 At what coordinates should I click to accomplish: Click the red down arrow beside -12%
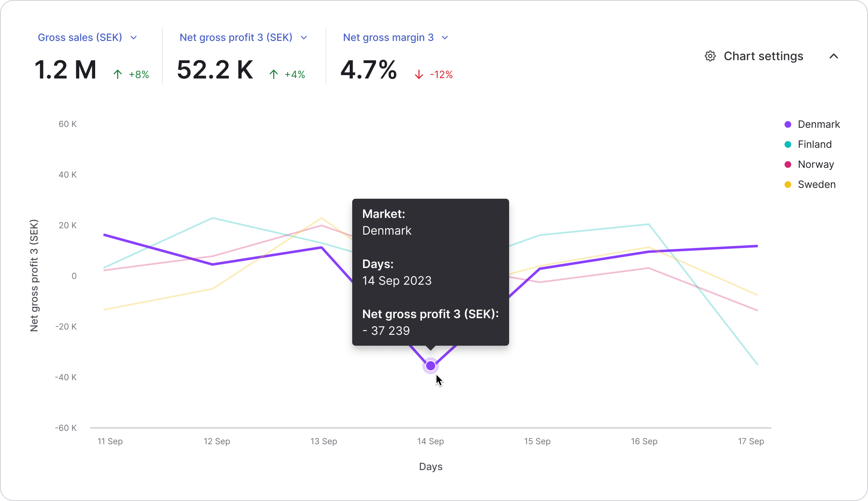[x=419, y=75]
